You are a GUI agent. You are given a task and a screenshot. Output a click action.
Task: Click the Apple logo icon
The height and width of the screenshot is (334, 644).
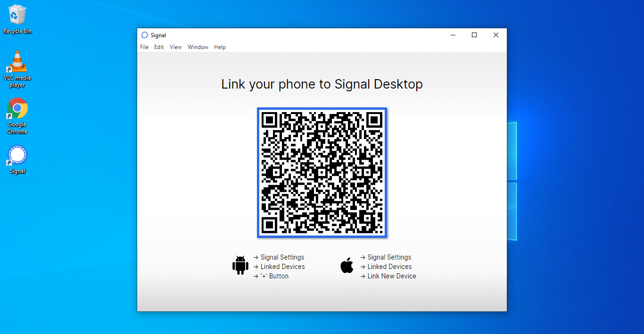pyautogui.click(x=347, y=265)
